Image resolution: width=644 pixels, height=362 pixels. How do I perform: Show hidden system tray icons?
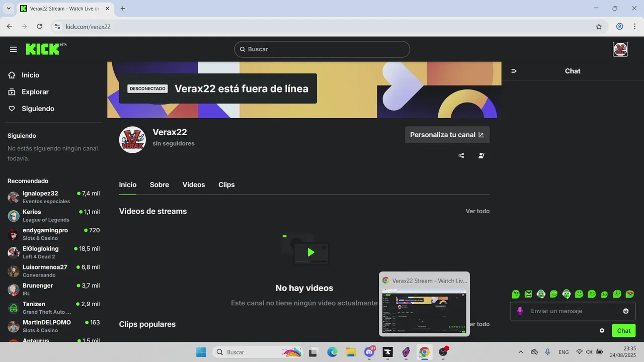pos(520,352)
